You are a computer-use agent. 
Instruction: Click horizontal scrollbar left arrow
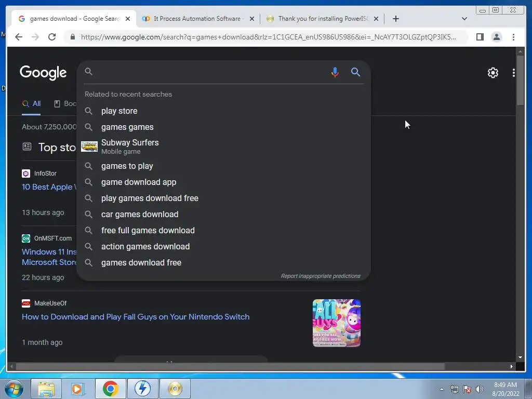click(11, 366)
